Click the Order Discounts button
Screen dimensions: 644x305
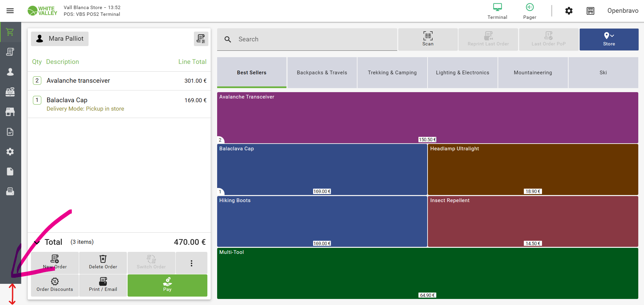pyautogui.click(x=55, y=285)
